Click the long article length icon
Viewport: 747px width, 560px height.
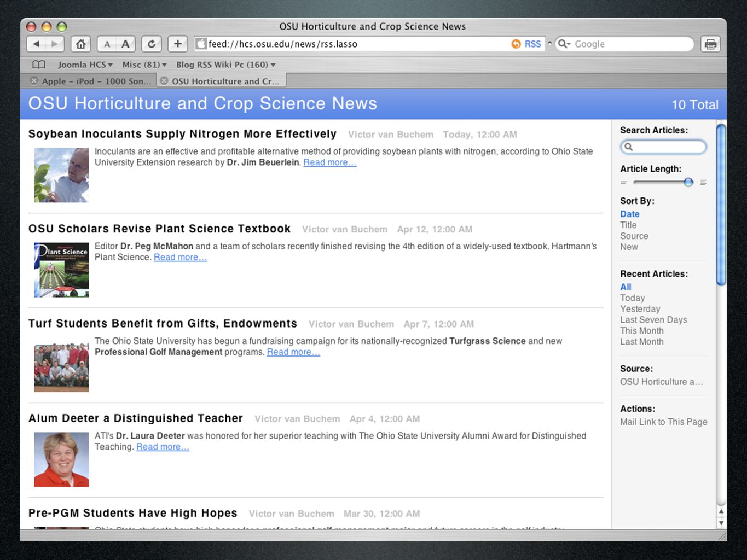(x=703, y=182)
